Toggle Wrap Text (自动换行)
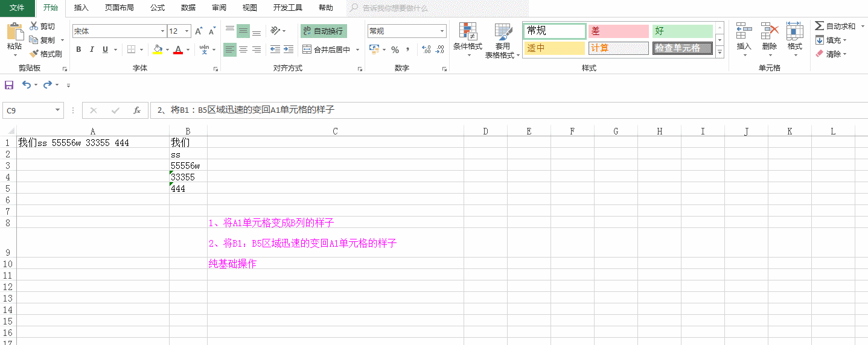Viewport: 868px width, 345px height. (324, 31)
